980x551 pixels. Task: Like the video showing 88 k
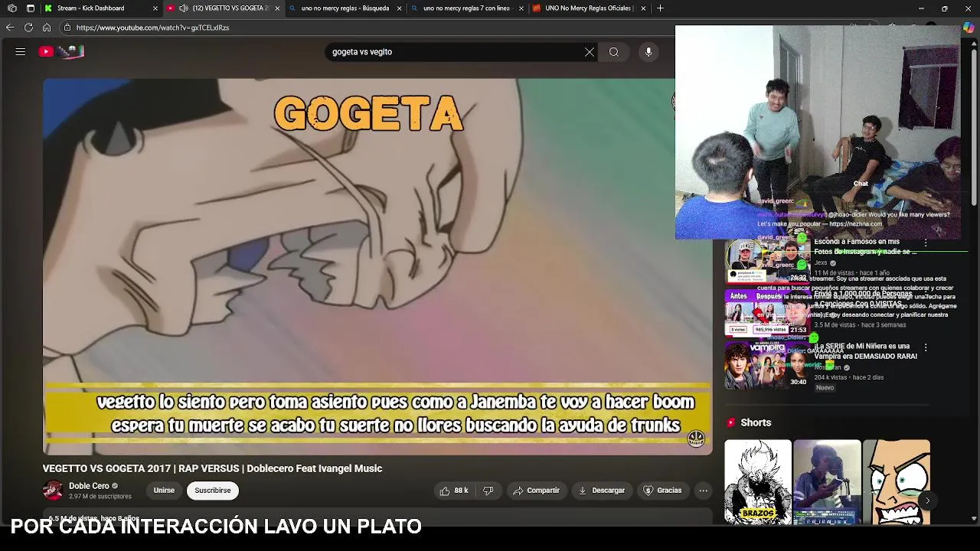click(x=453, y=491)
